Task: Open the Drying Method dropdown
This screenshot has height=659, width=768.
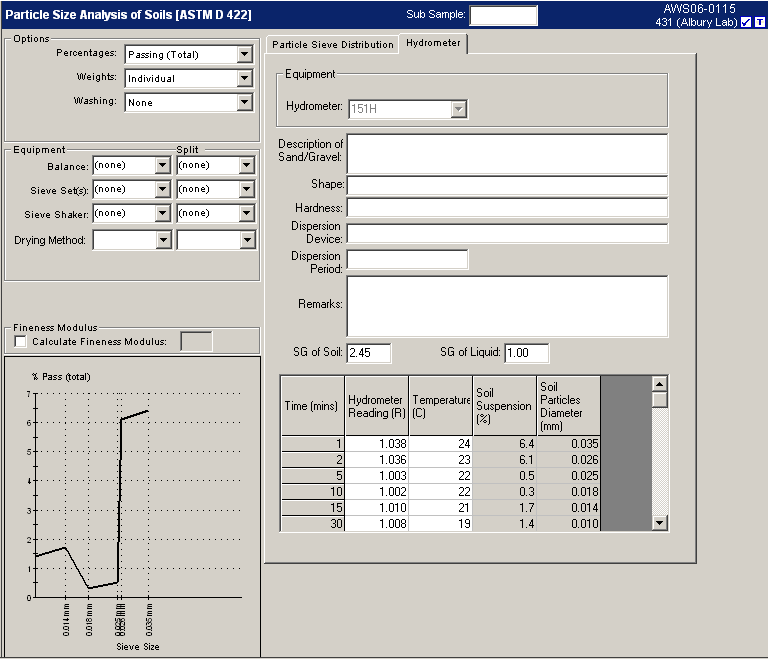Action: coord(163,240)
